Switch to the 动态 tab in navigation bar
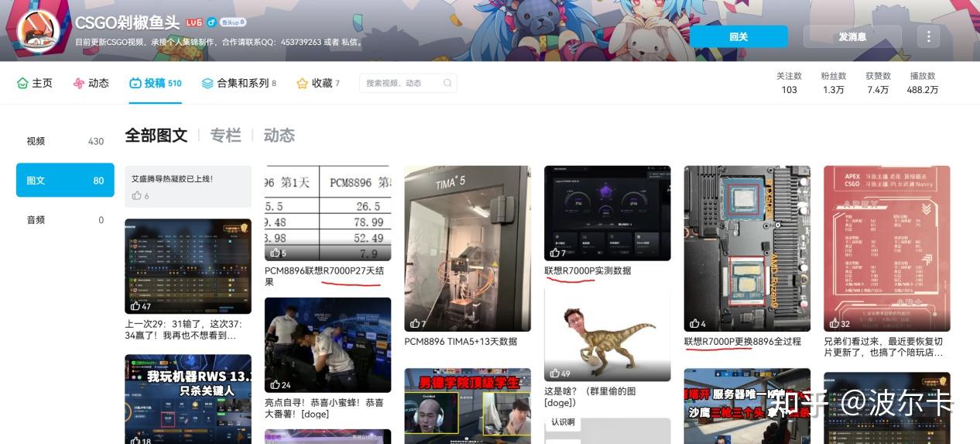Viewport: 980px width, 444px height. pos(91,83)
